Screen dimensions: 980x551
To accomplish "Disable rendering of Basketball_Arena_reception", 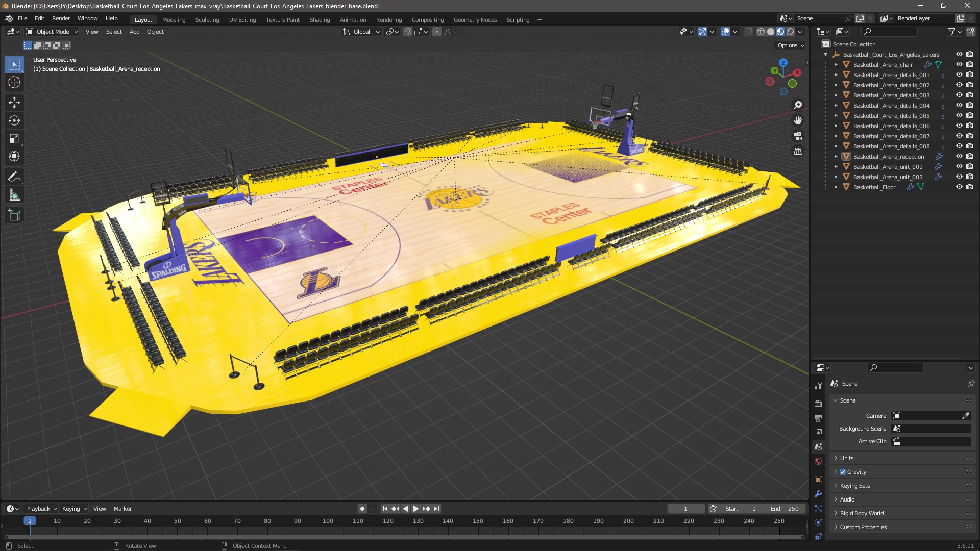I will [969, 156].
